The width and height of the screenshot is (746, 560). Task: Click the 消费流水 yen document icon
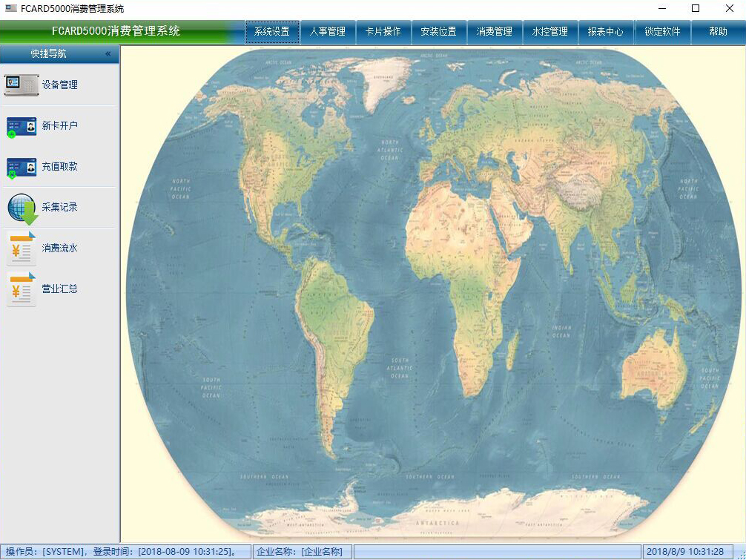click(21, 248)
